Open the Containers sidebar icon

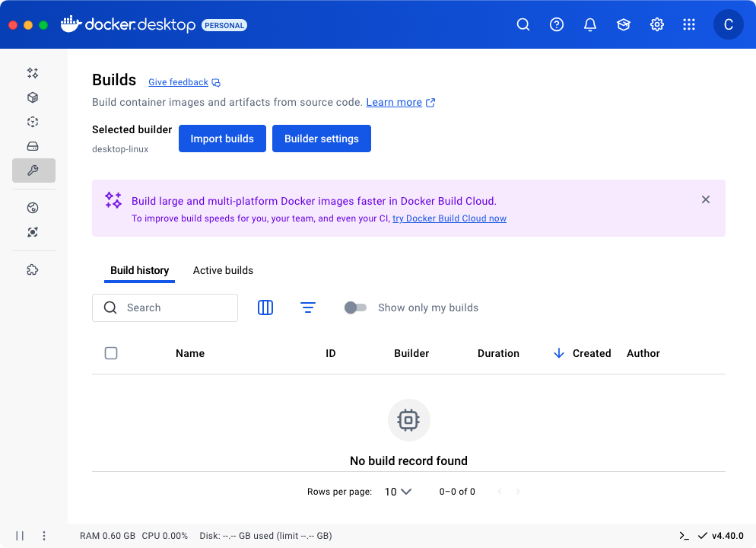33,97
